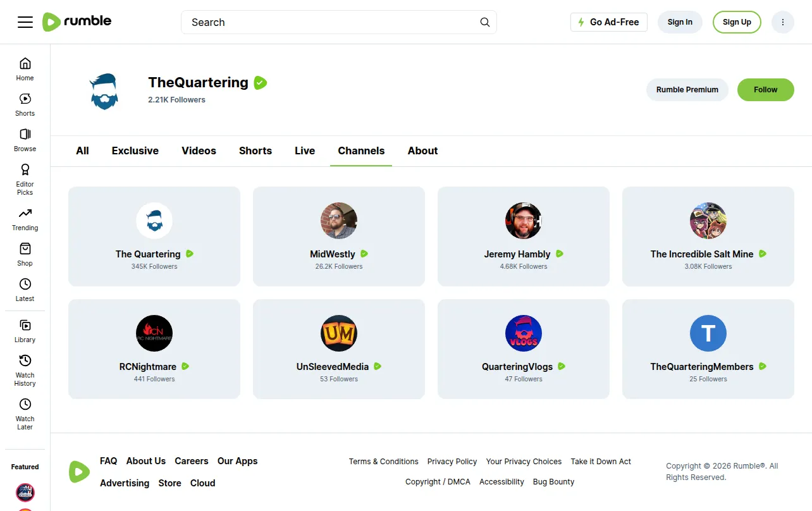Open the Advertising footer link
Image resolution: width=812 pixels, height=511 pixels.
coord(125,483)
